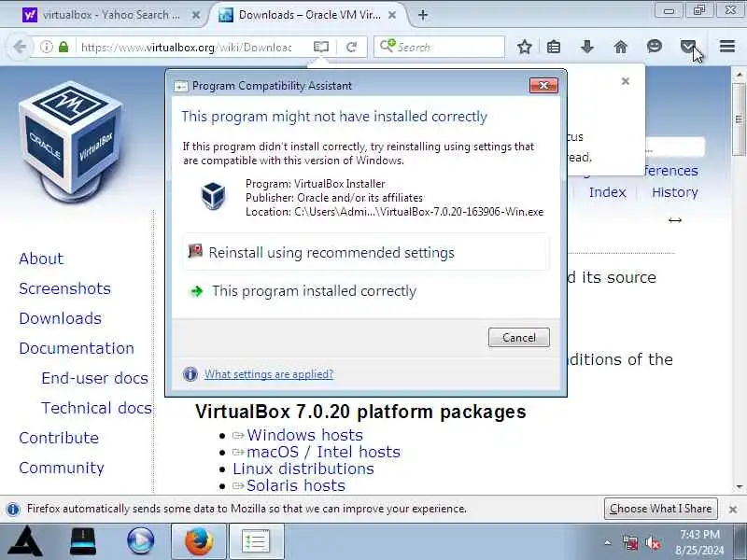The image size is (747, 560).
Task: Toggle reader view icon in address bar
Action: coord(321,47)
